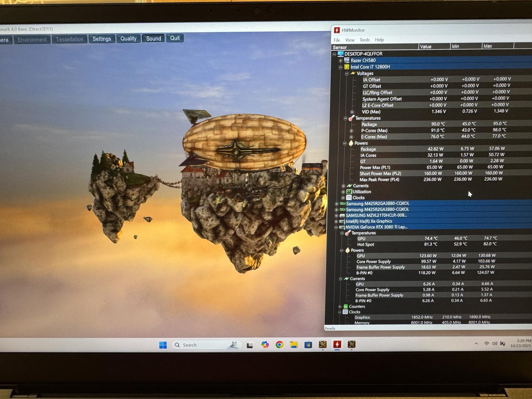Open Google Chrome from the taskbar

click(279, 345)
